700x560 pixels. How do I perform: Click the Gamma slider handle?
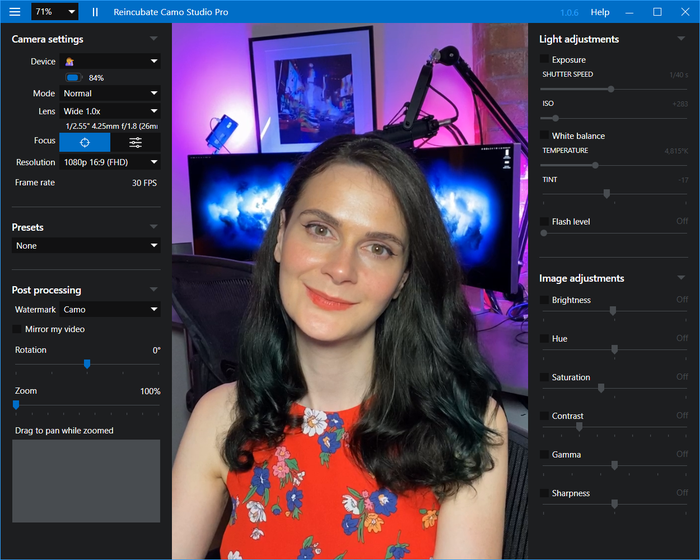coord(615,465)
